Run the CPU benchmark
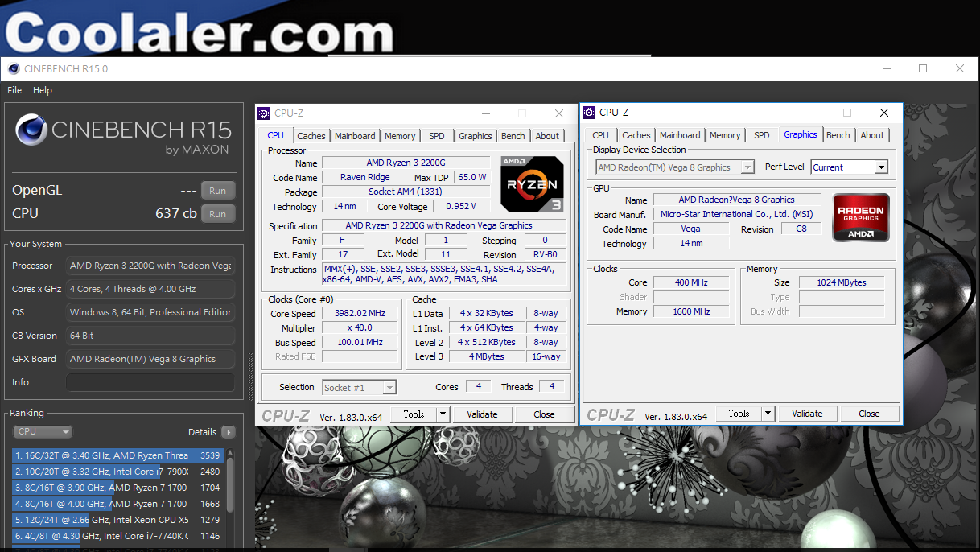980x552 pixels. tap(218, 214)
